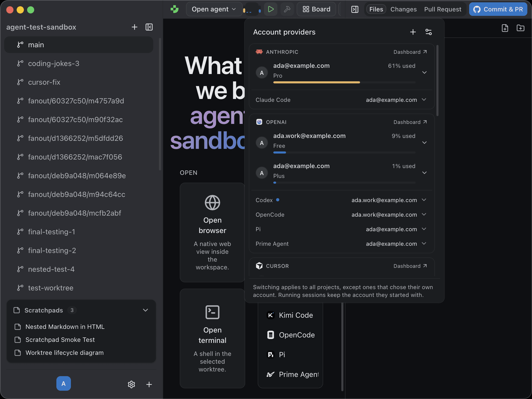Image resolution: width=532 pixels, height=399 pixels.
Task: Collapse the left sidebar panel icon
Action: [149, 27]
